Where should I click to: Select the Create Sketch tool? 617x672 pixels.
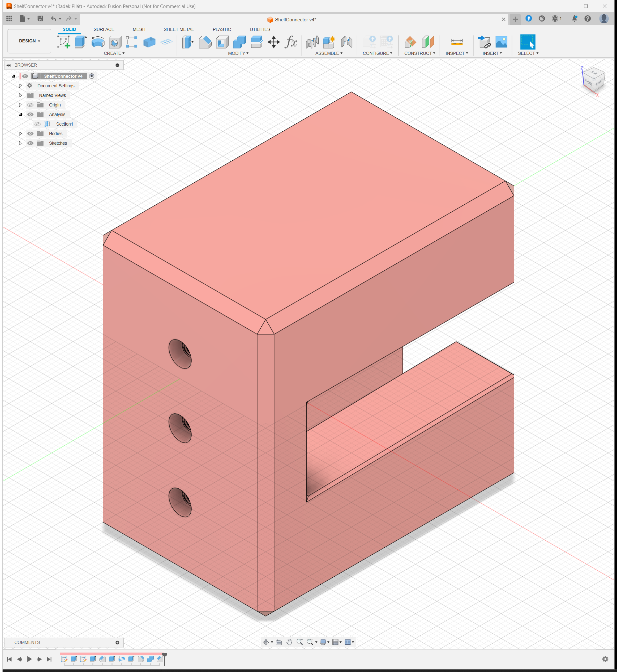63,42
